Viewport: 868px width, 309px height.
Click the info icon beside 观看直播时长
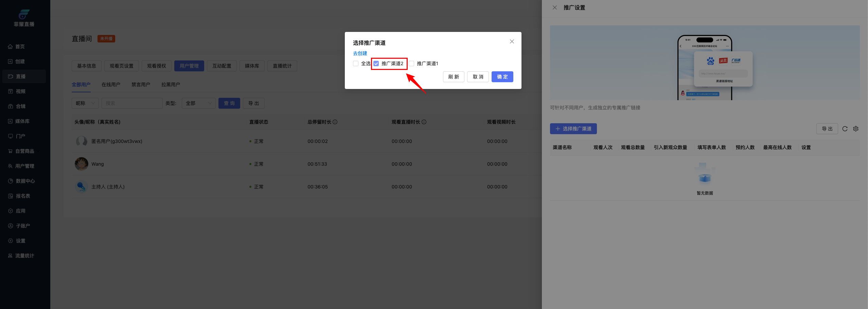[x=424, y=122]
